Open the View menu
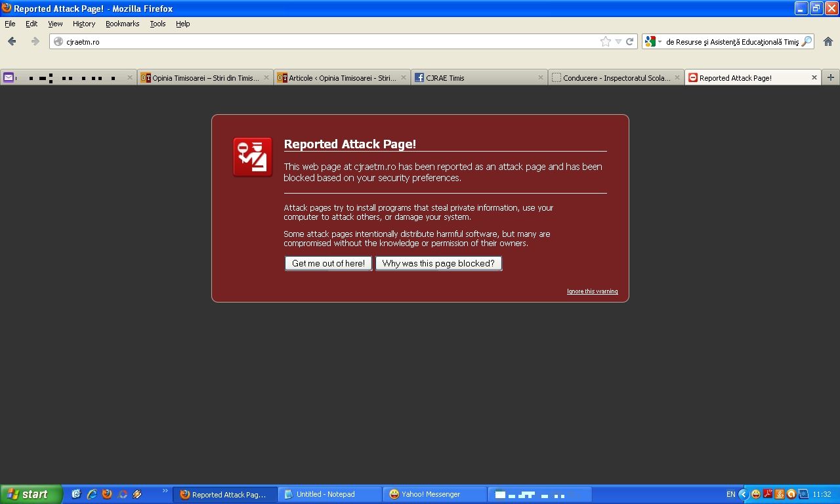840x504 pixels. pyautogui.click(x=55, y=24)
